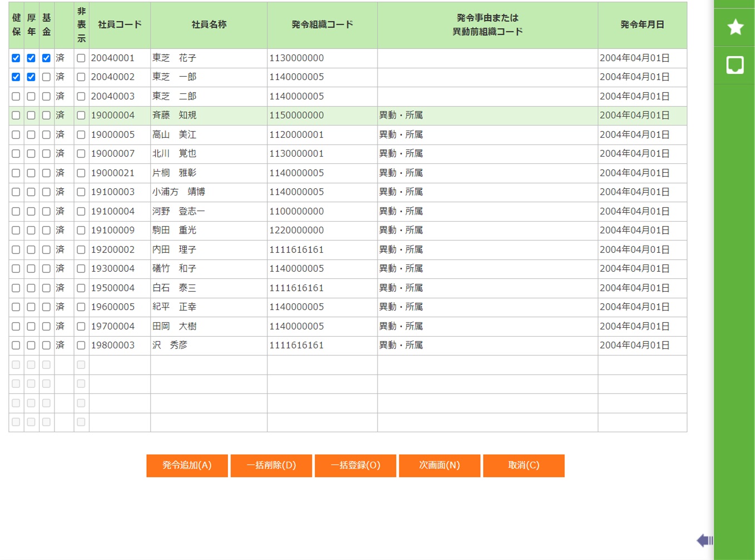Click the 発令年月日 column header
This screenshot has width=755, height=560.
[642, 25]
